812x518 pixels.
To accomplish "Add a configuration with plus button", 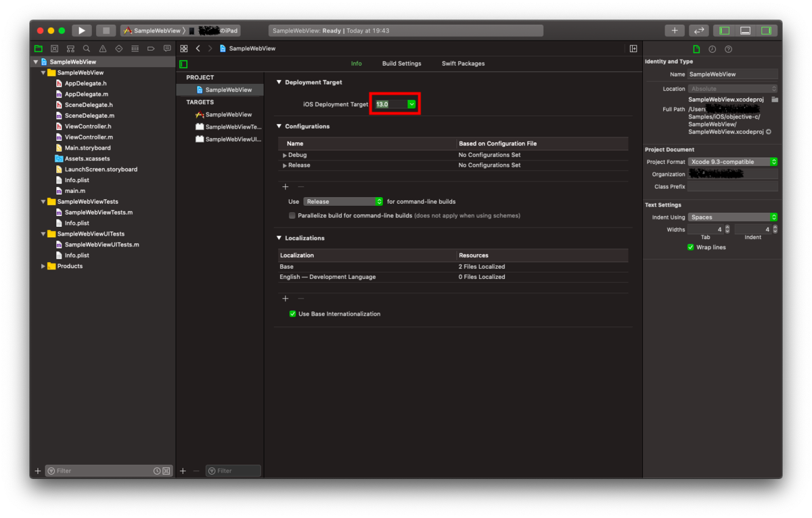I will pyautogui.click(x=285, y=187).
